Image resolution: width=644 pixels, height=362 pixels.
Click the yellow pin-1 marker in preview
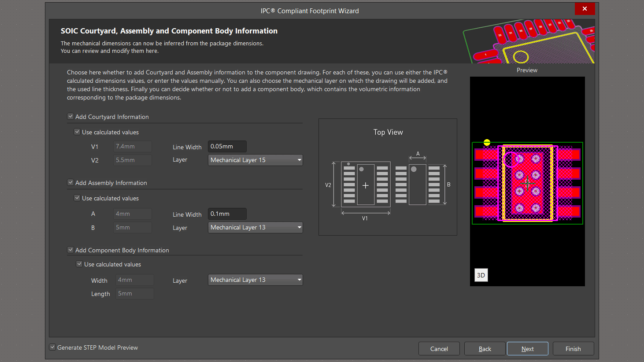(487, 142)
